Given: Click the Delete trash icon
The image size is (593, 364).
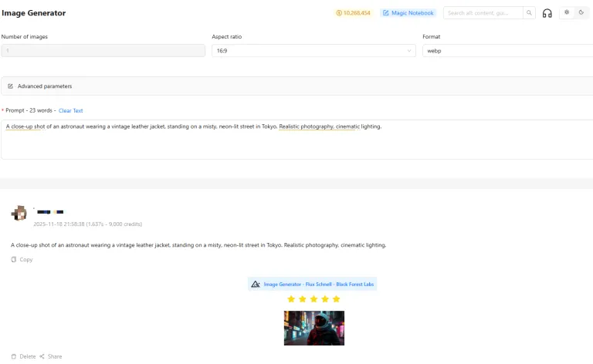Looking at the screenshot, I should click(x=14, y=356).
